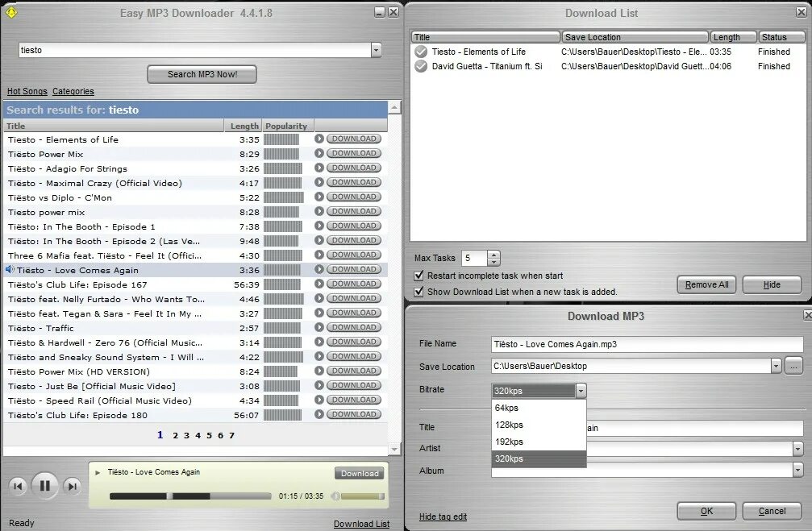This screenshot has width=812, height=531.
Task: Expand the Save Location dropdown
Action: coord(775,366)
